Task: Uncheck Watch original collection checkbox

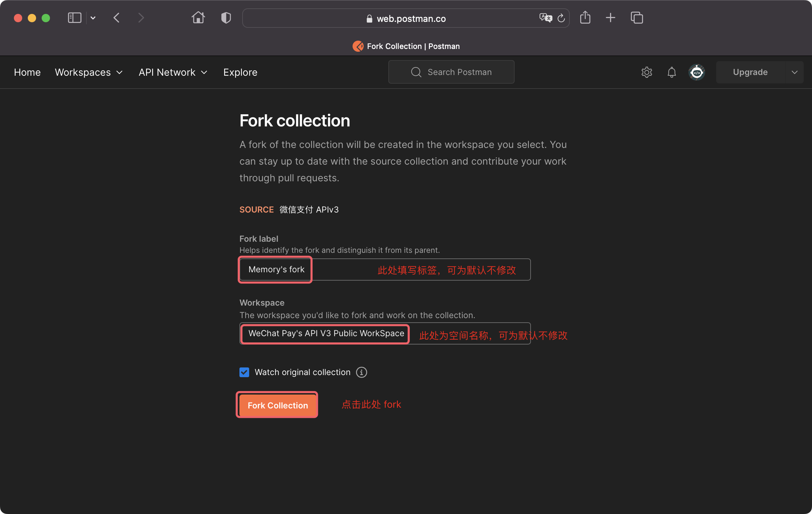Action: 244,372
